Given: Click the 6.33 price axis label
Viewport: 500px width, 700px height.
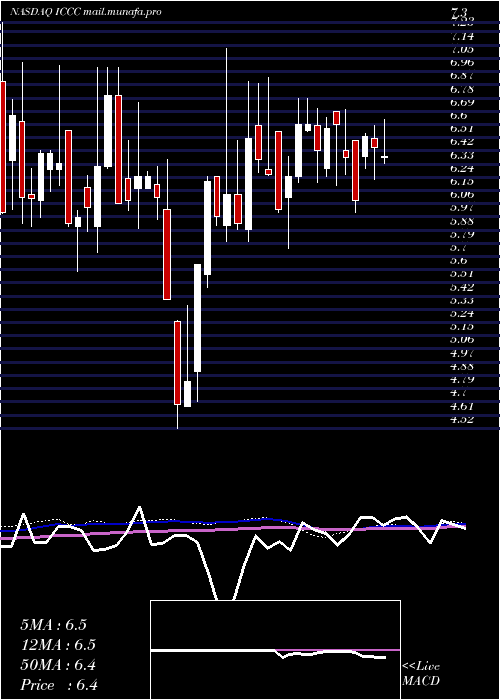Looking at the screenshot, I should click(462, 155).
